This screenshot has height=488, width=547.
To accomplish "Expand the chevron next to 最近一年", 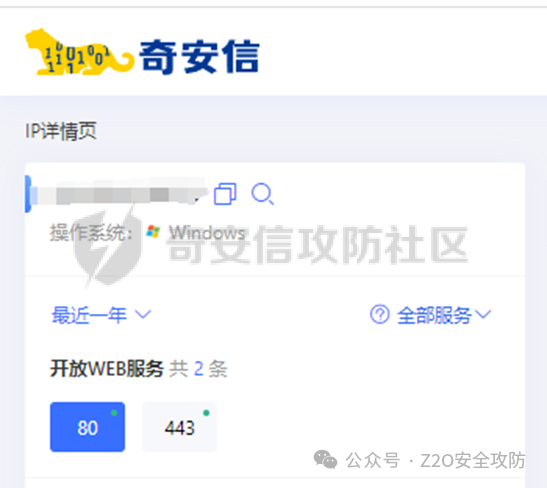I will point(143,315).
